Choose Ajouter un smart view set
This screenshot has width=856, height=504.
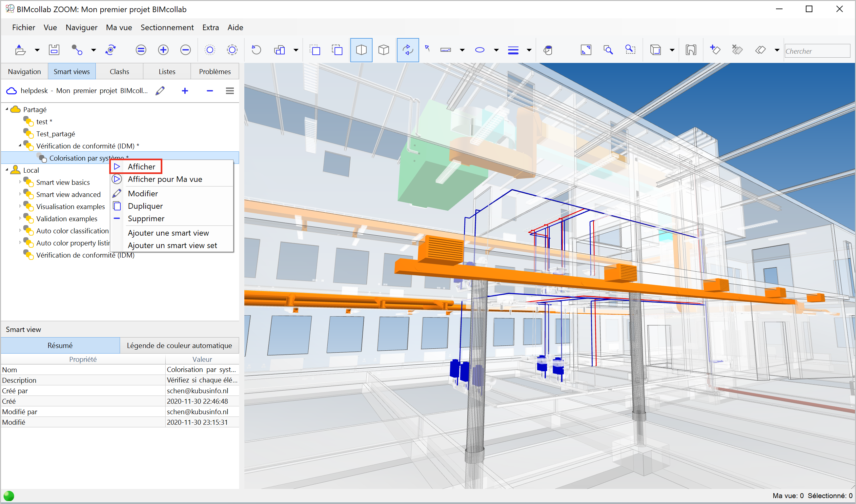click(x=172, y=245)
